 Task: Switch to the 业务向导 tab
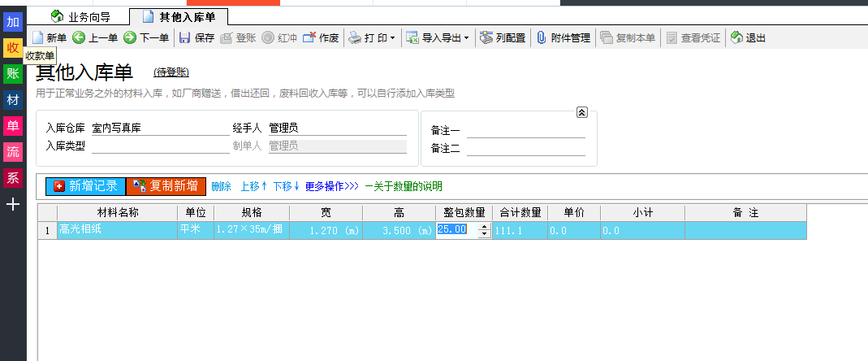point(81,17)
